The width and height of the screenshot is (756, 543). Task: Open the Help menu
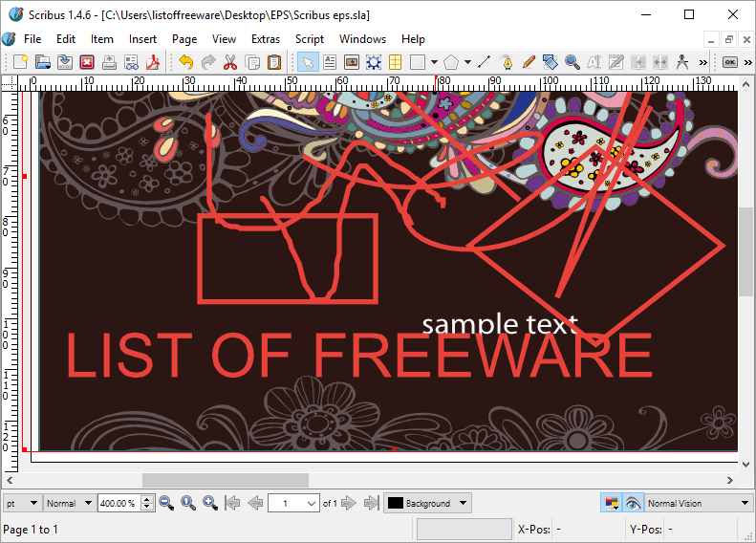pos(413,39)
